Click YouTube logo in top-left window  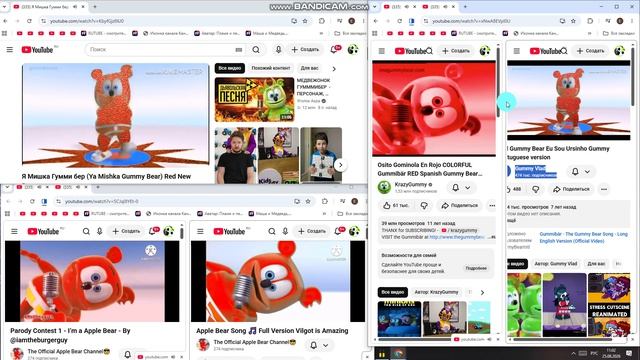pos(38,50)
